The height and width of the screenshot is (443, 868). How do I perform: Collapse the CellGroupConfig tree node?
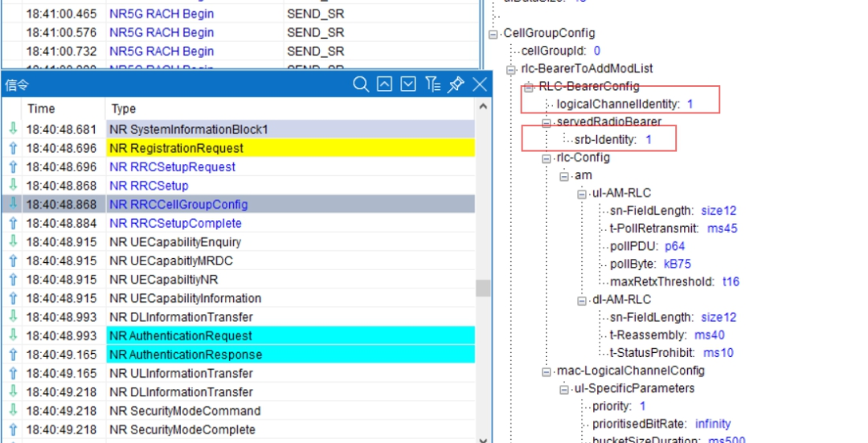click(x=493, y=34)
